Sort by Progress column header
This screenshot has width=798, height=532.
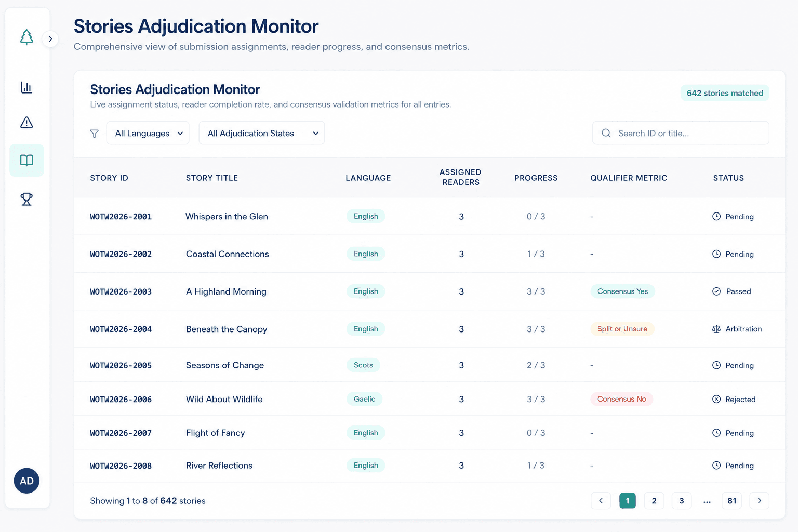coord(536,178)
